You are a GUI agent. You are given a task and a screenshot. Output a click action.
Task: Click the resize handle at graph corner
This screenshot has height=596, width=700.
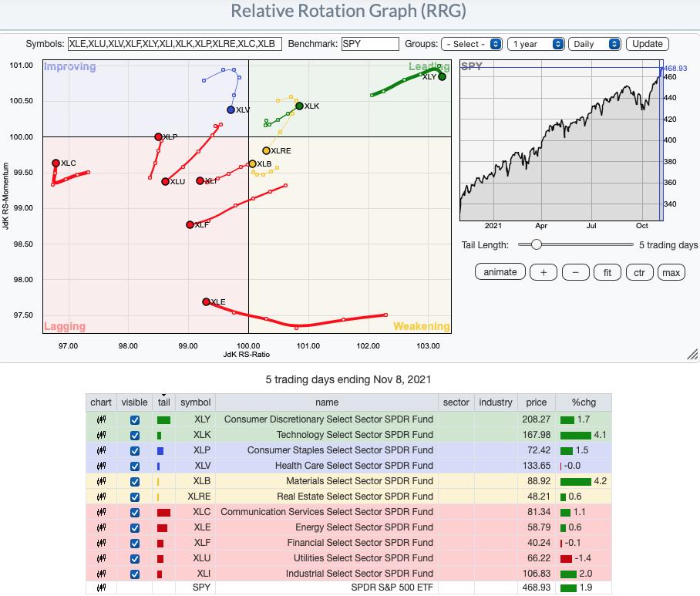coord(692,355)
